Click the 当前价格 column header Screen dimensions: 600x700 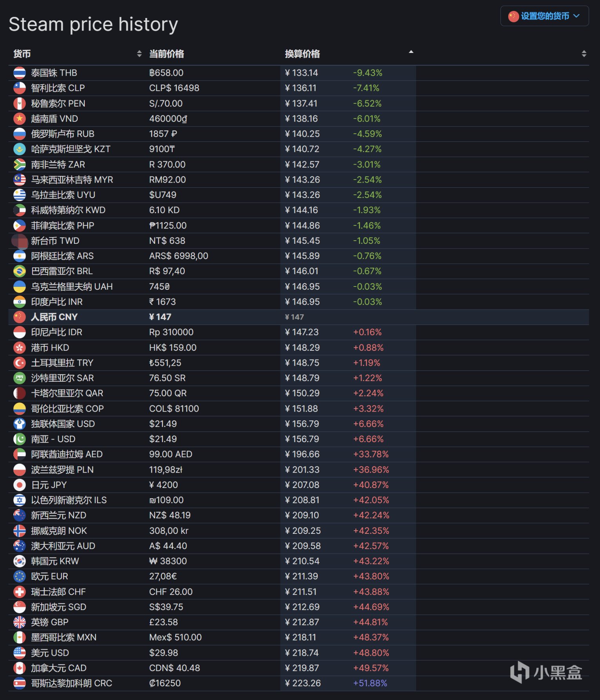coord(167,54)
